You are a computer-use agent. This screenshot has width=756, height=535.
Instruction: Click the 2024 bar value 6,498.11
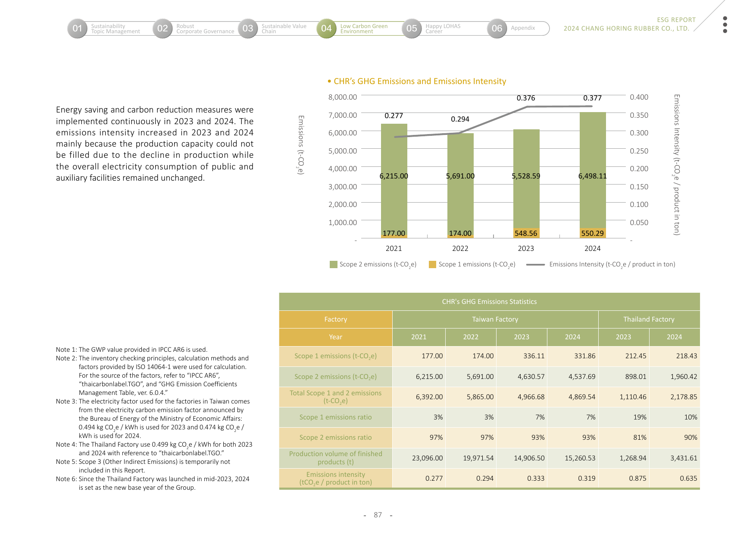(592, 176)
